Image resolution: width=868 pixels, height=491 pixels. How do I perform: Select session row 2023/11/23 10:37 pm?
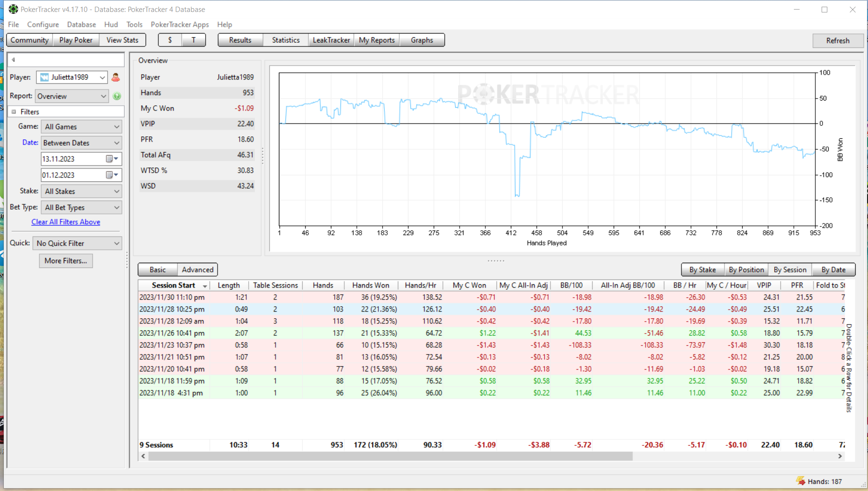pos(492,345)
